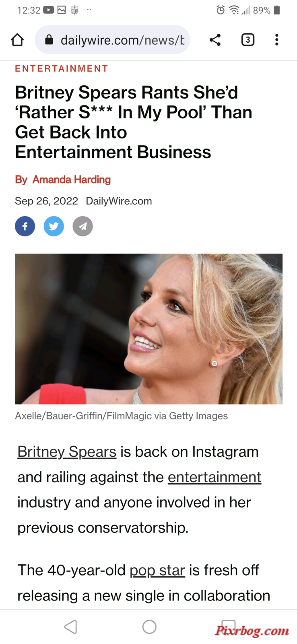Screen dimensions: 297x644
Task: Click the dailywire.com address bar
Action: (112, 40)
